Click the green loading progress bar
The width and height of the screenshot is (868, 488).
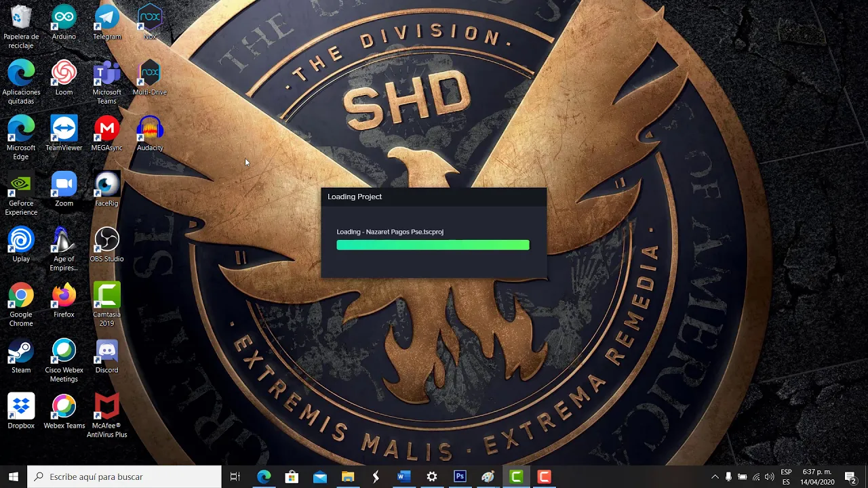433,245
